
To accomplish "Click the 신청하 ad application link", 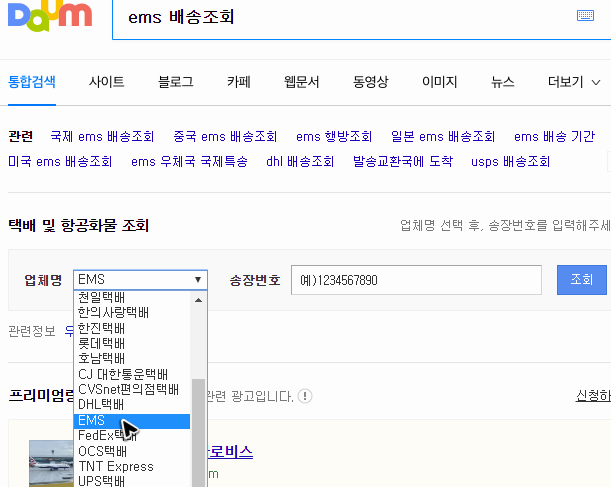I will (593, 396).
